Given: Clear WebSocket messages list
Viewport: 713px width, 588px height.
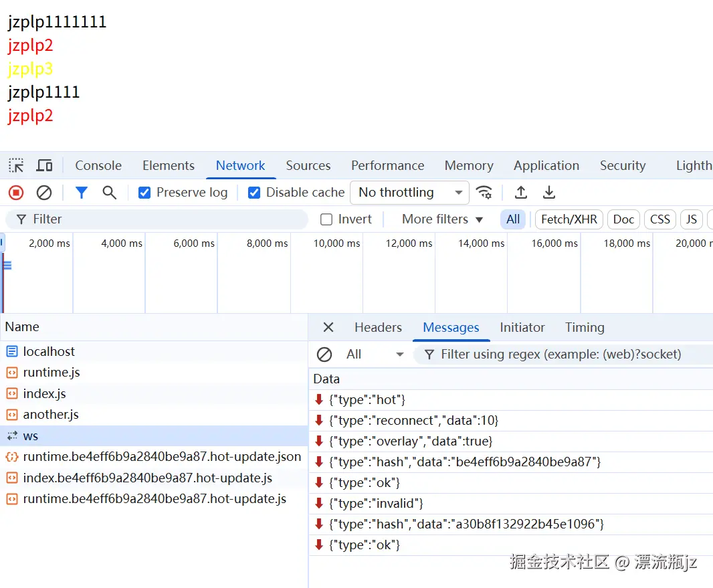Looking at the screenshot, I should pos(324,355).
